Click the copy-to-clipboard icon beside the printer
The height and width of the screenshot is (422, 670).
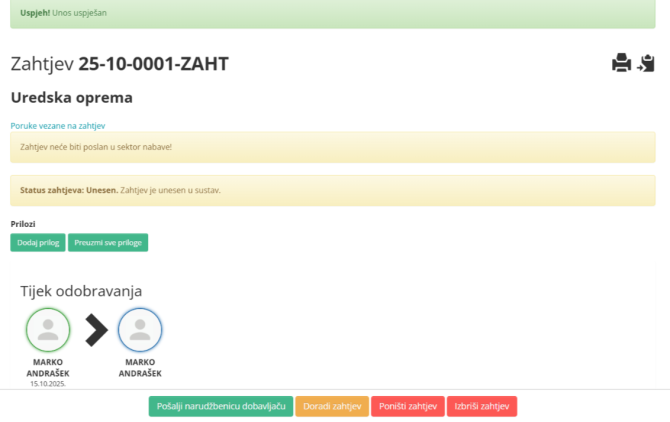click(646, 64)
